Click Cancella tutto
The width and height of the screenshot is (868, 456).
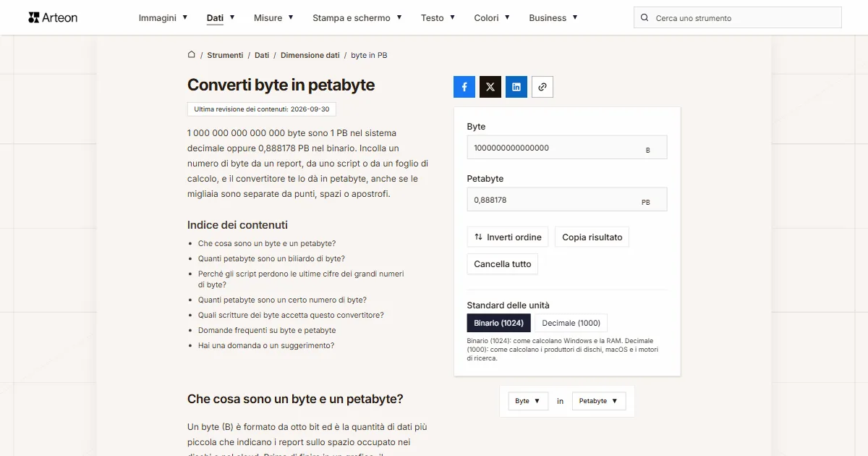point(503,264)
